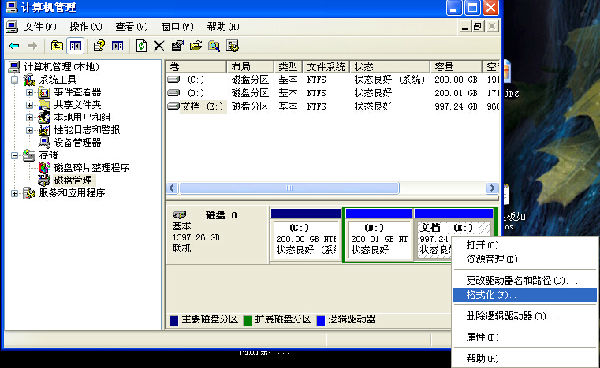Click the refresh toolbar icon
600x368 pixels.
point(141,46)
